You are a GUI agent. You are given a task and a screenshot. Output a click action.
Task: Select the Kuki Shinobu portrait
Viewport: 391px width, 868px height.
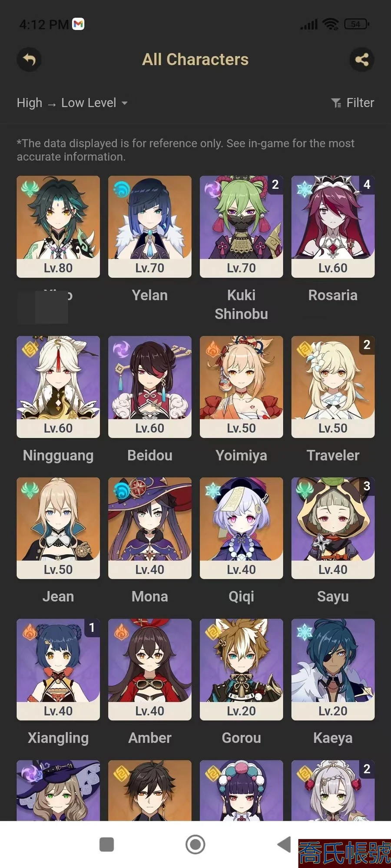pos(242,227)
